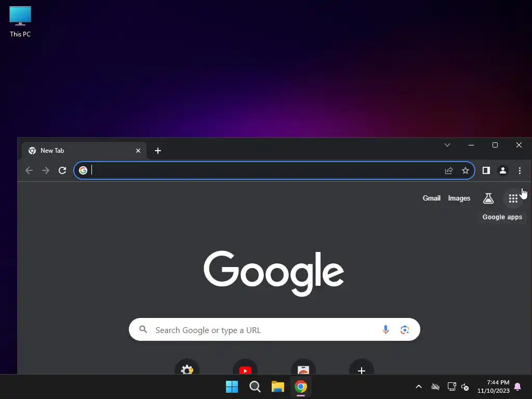The image size is (532, 399).
Task: Open notifications bell icon
Action: (518, 387)
